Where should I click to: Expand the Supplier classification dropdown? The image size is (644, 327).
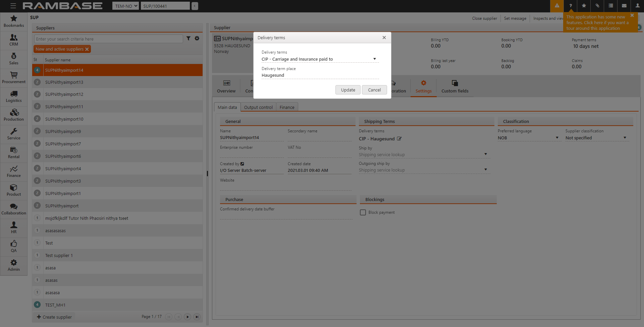625,138
